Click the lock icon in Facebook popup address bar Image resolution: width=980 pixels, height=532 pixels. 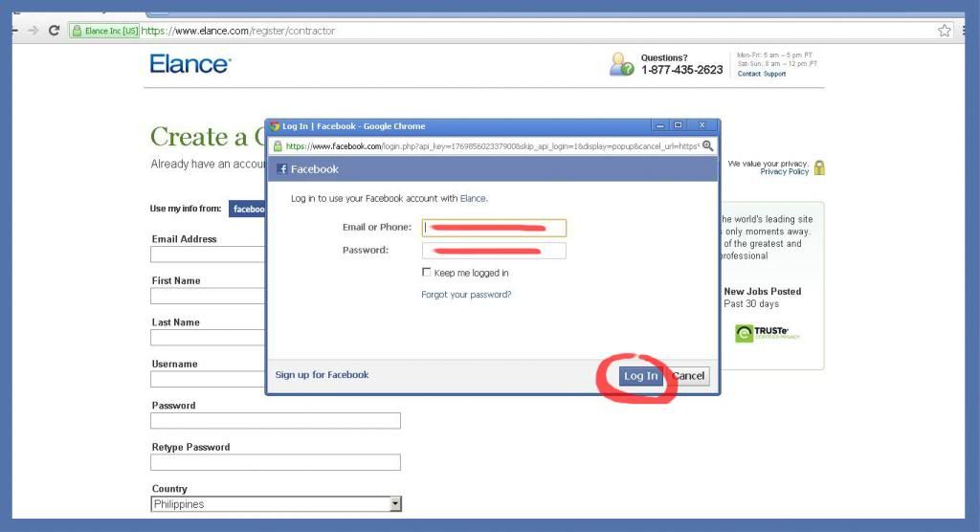coord(278,145)
